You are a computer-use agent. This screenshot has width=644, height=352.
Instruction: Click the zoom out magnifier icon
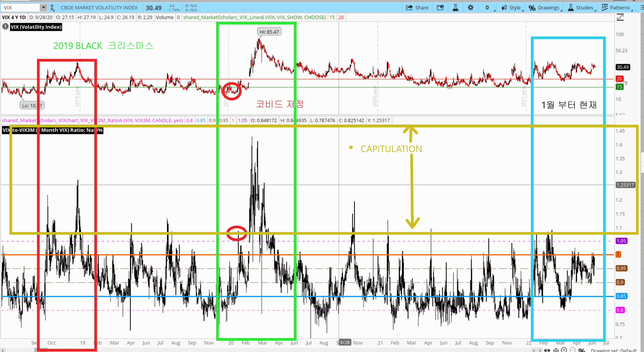(573, 350)
